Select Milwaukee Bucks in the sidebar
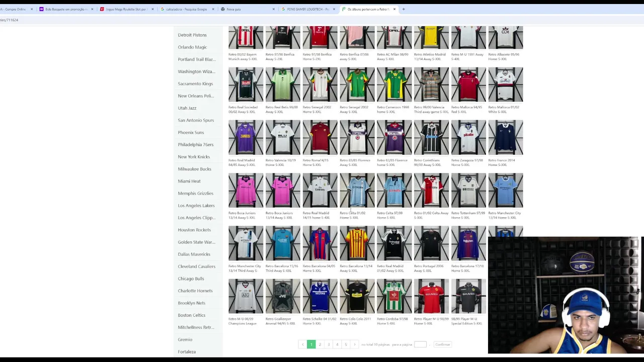Viewport: 644px width, 362px height. (194, 169)
